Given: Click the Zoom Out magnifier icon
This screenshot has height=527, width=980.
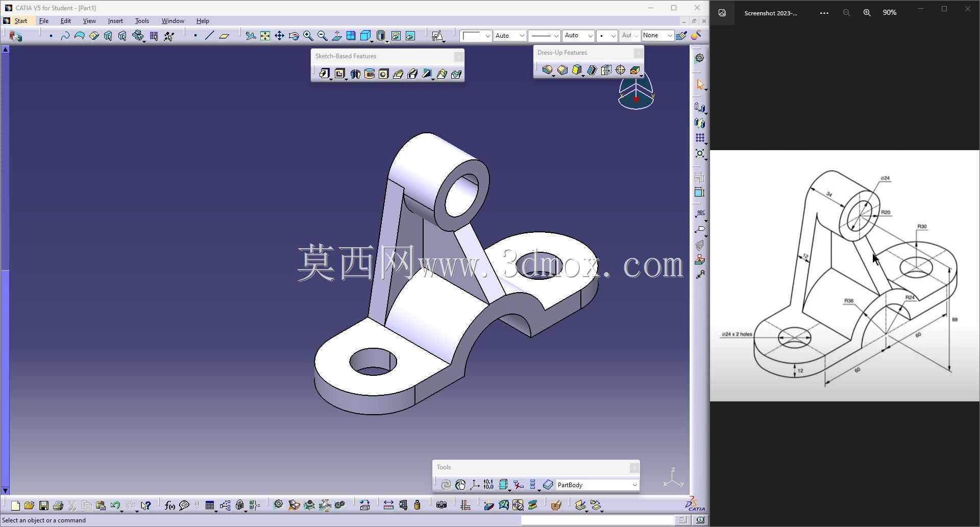Looking at the screenshot, I should coord(322,35).
